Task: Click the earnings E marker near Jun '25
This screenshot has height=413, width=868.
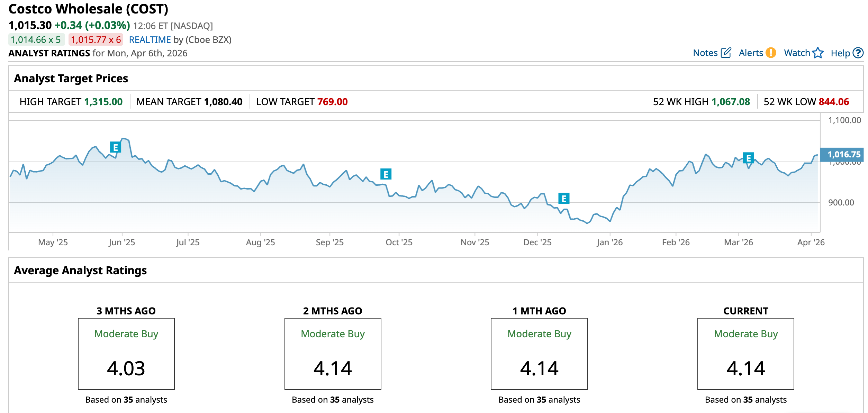Action: click(115, 147)
